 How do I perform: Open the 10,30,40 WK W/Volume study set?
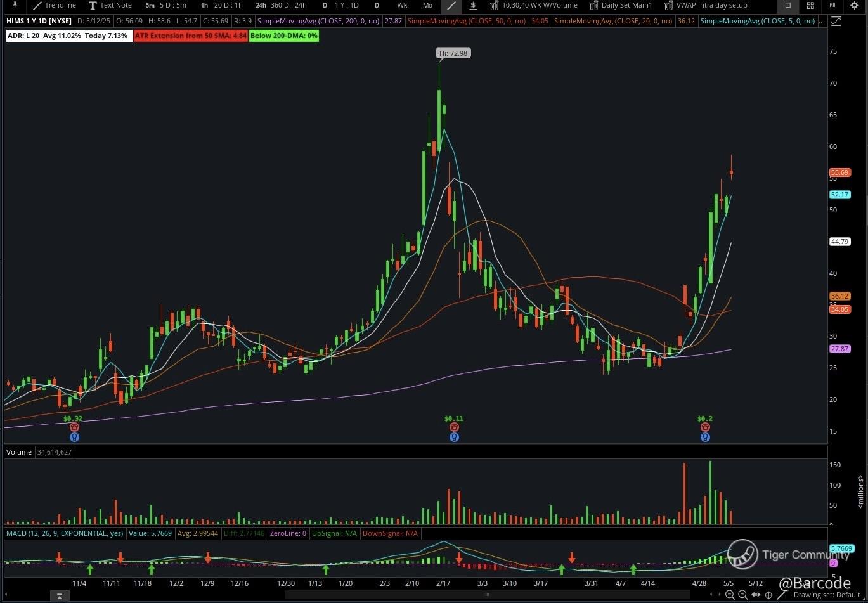534,5
